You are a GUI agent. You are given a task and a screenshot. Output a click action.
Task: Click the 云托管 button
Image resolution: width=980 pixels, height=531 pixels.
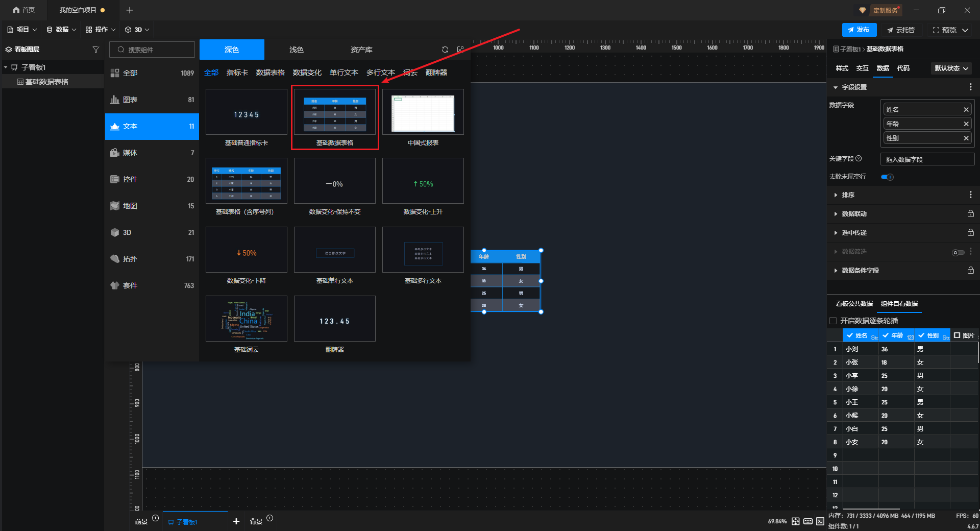[901, 30]
